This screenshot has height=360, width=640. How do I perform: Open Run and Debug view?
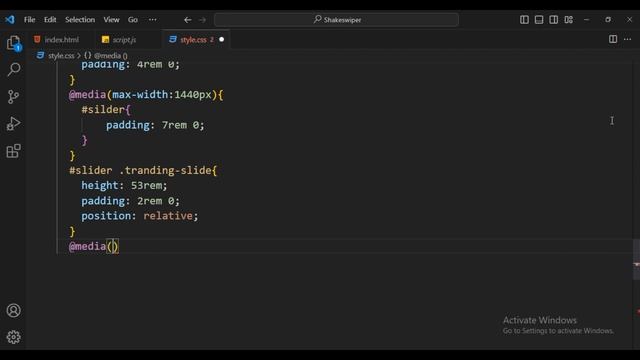point(13,124)
